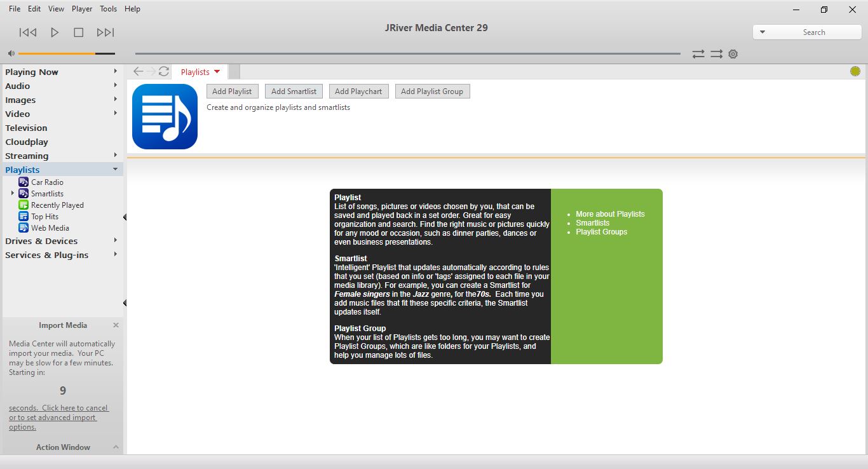The height and width of the screenshot is (469, 868).
Task: Stop playback with square button
Action: point(79,32)
